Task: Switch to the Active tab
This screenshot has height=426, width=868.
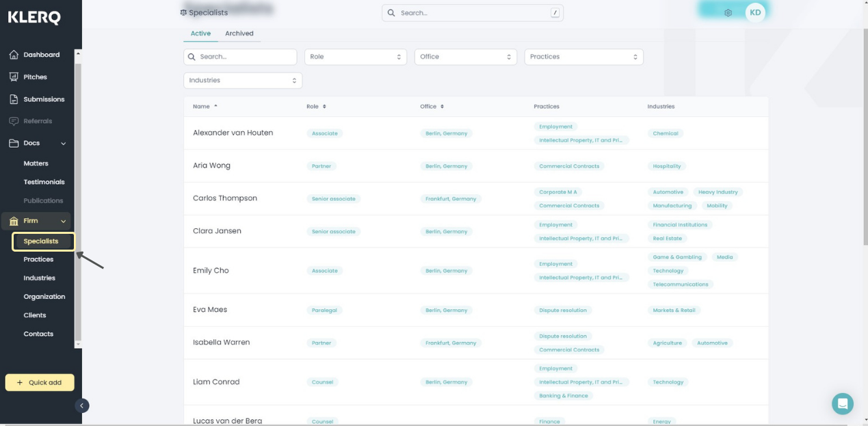Action: pyautogui.click(x=200, y=34)
